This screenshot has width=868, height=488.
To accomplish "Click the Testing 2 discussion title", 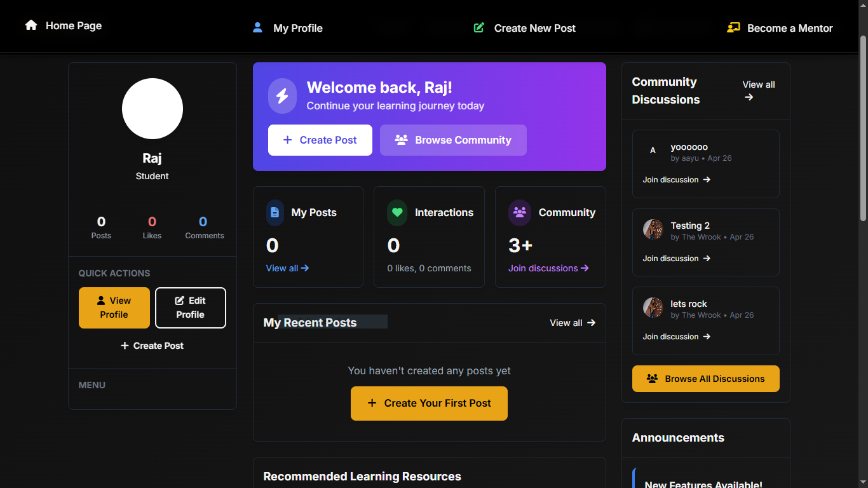I will pos(690,226).
